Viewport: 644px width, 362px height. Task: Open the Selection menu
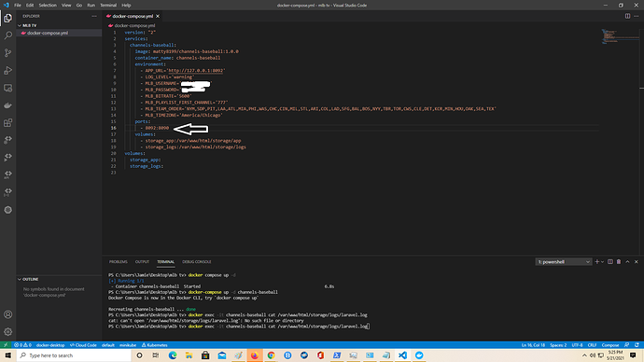(x=48, y=6)
